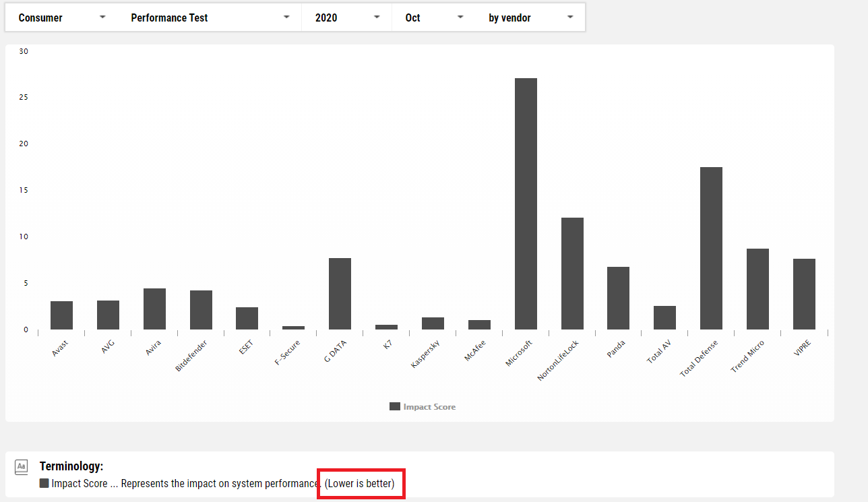This screenshot has height=502, width=868.
Task: Click the y-axis value 5
Action: click(x=26, y=283)
